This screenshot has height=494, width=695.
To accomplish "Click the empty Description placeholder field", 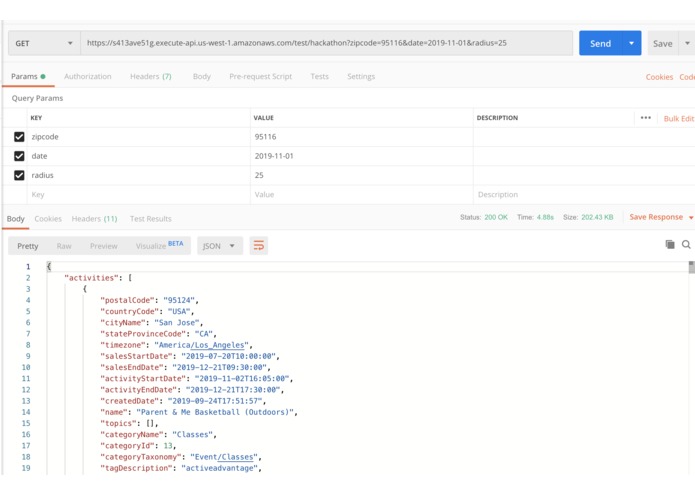I will coord(584,194).
